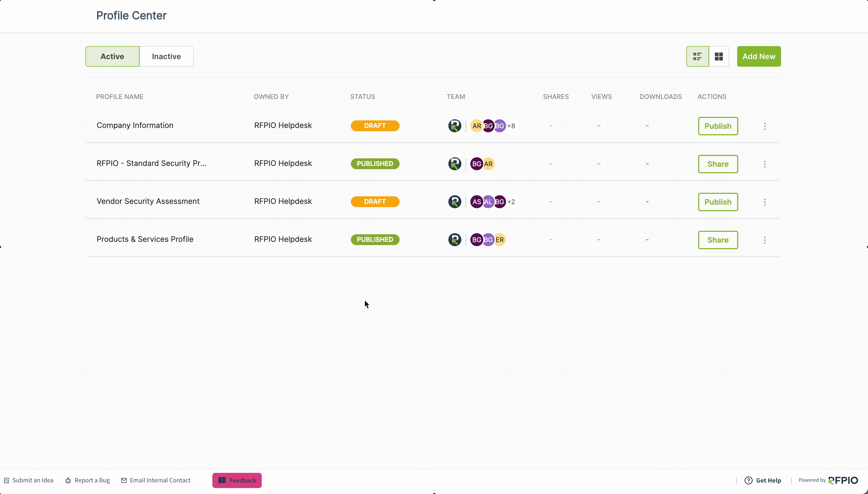Open the Inactive profiles tab
The width and height of the screenshot is (868, 494).
pos(166,56)
